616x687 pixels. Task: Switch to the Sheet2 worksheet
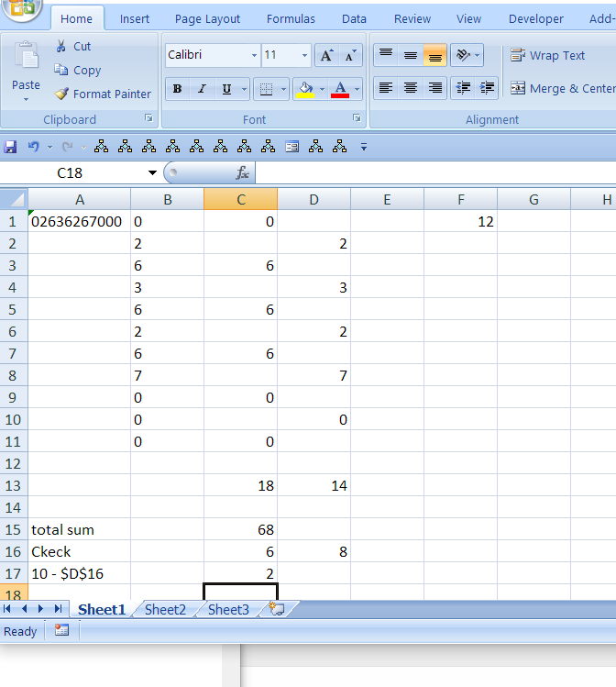pyautogui.click(x=165, y=609)
